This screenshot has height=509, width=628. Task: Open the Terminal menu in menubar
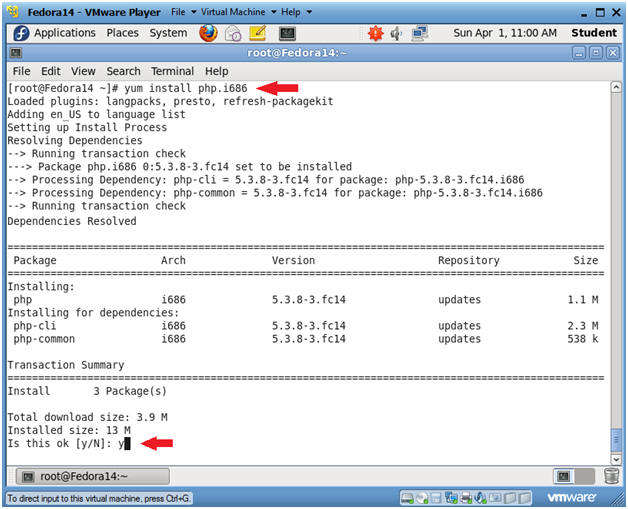point(172,71)
